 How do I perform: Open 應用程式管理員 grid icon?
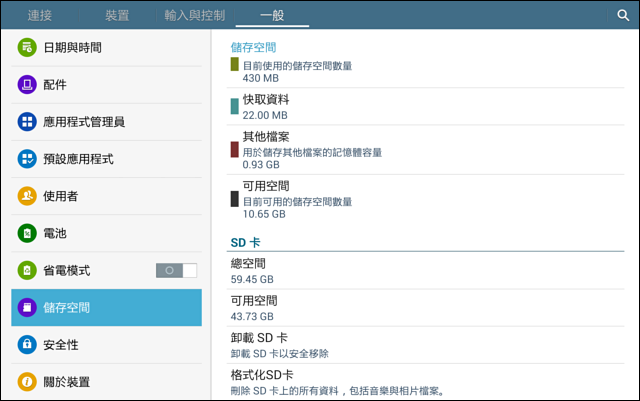click(x=27, y=122)
